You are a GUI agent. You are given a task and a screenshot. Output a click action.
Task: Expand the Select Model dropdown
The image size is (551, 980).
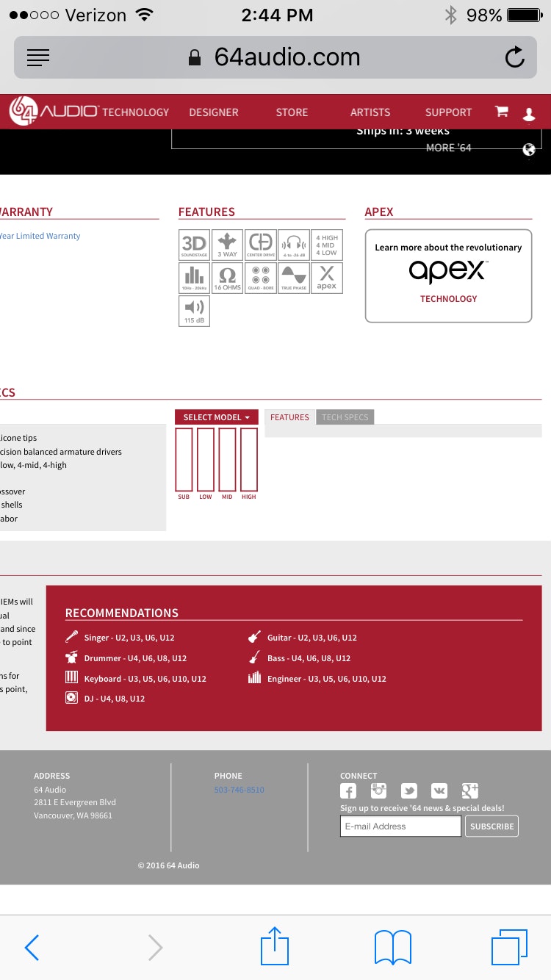click(x=216, y=417)
